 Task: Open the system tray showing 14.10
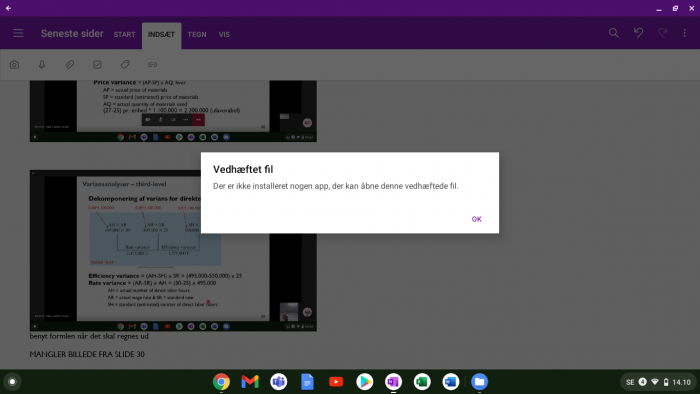pos(658,382)
